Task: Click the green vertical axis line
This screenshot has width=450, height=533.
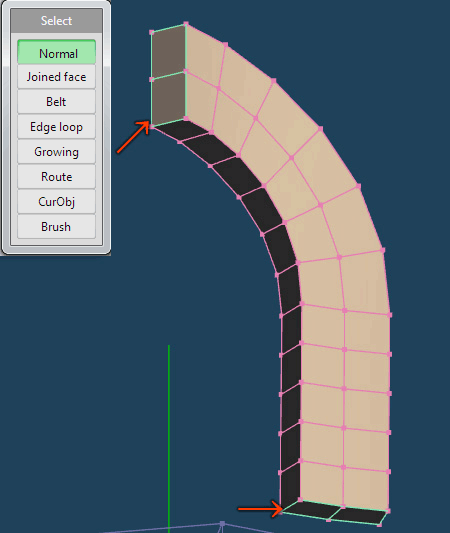Action: click(x=169, y=439)
